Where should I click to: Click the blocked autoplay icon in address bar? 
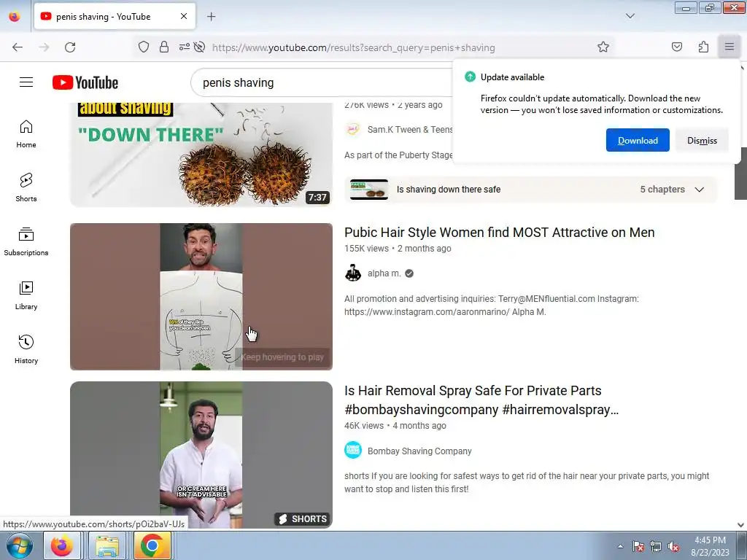pos(199,47)
